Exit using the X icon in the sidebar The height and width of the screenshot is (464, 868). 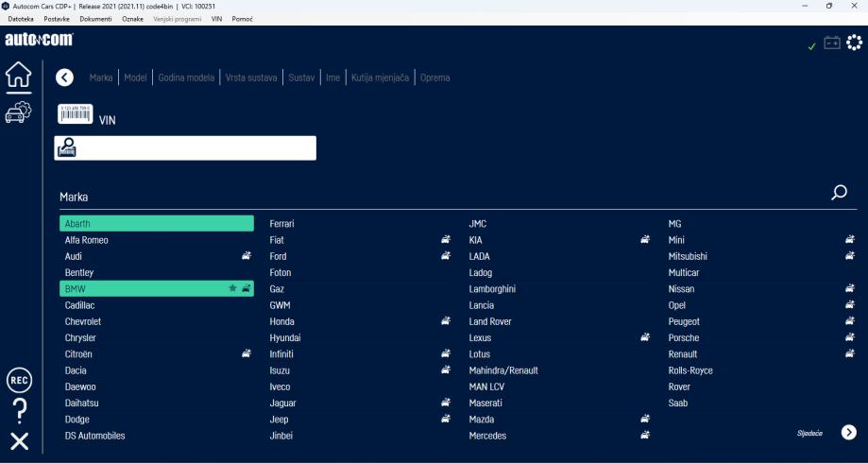coord(20,442)
